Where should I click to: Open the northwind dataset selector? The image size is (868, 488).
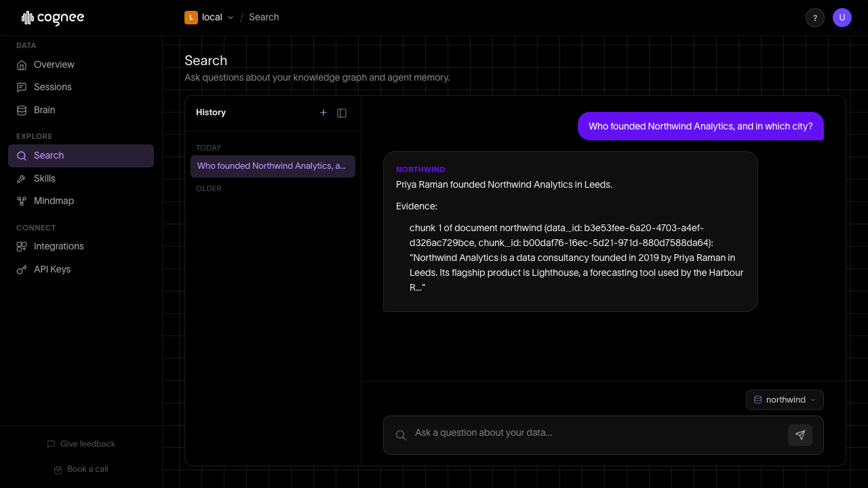tap(785, 400)
